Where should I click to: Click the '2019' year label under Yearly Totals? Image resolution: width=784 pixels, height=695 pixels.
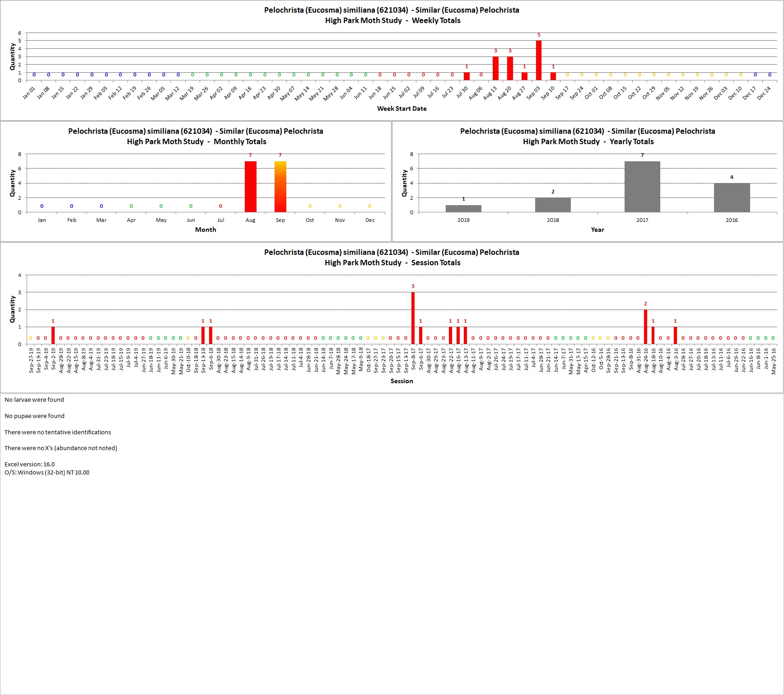(x=463, y=220)
